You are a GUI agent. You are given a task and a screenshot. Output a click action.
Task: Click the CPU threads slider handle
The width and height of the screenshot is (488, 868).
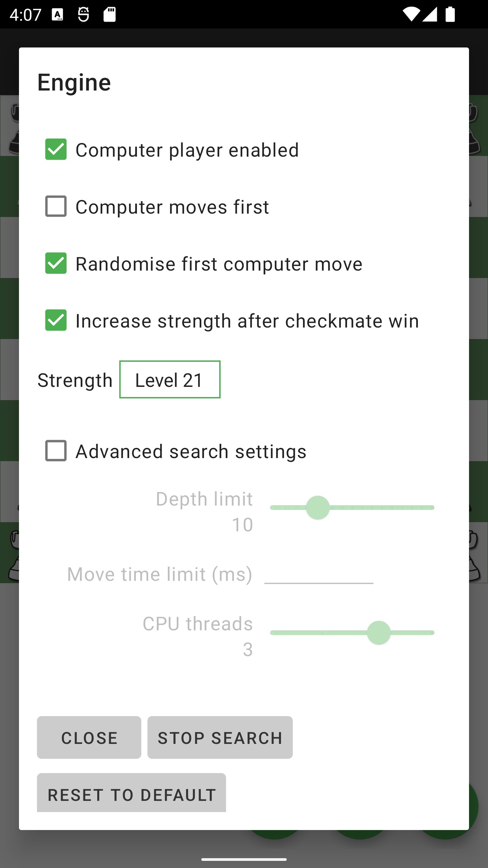(x=379, y=633)
